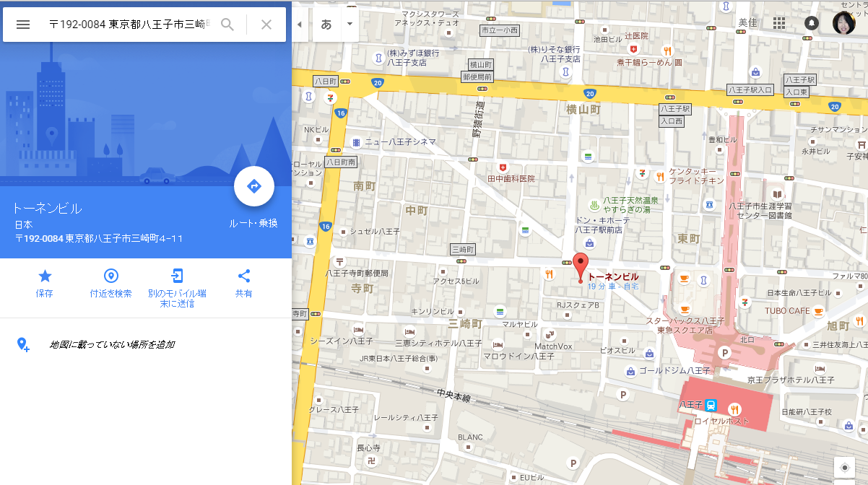The height and width of the screenshot is (485, 868).
Task: Send location to mobile device icon
Action: [x=177, y=276]
